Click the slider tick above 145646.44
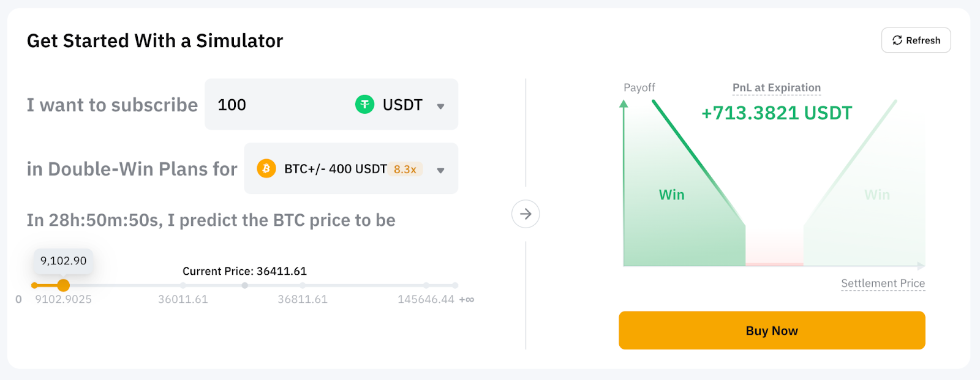980x380 pixels. 426,285
